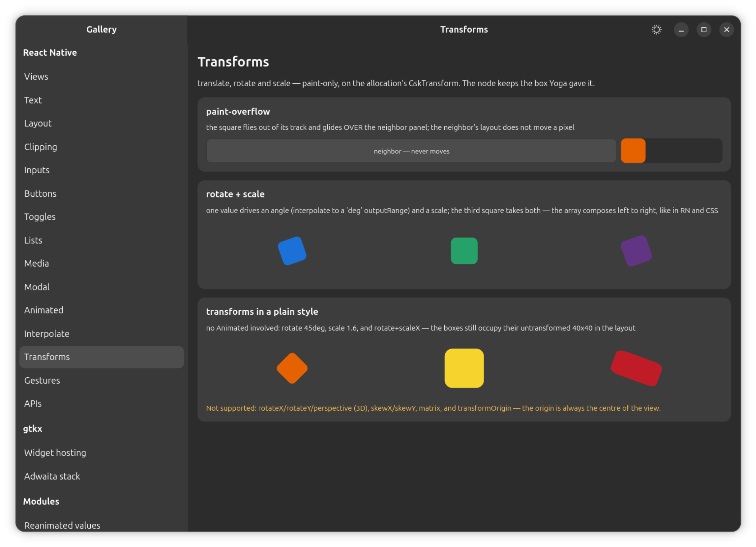Close the Gallery window

(x=726, y=30)
